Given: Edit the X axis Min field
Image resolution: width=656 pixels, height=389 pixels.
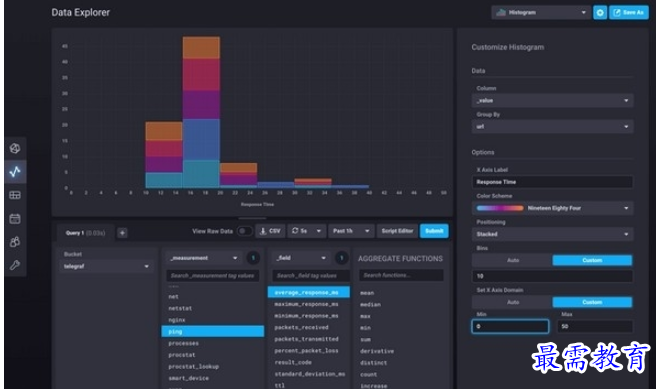Looking at the screenshot, I should pos(510,326).
